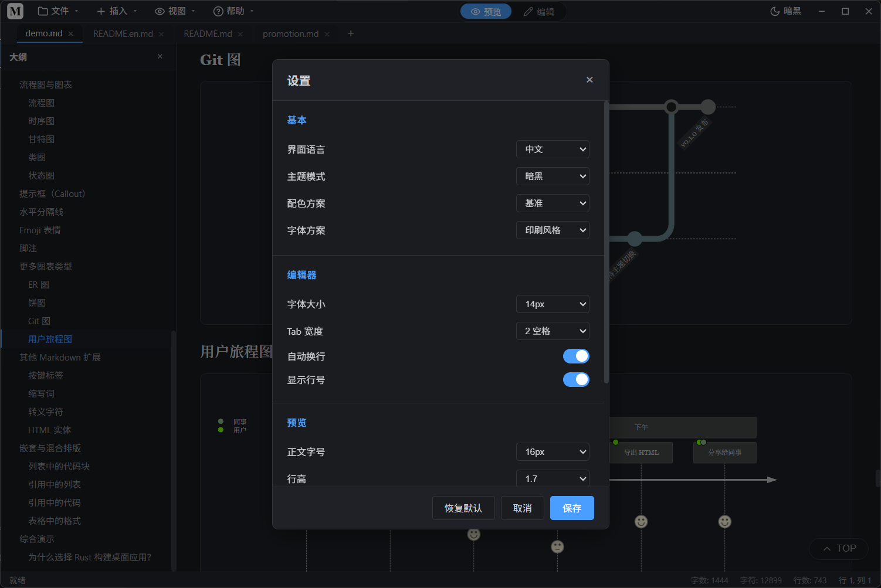The width and height of the screenshot is (881, 588).
Task: Select 流程图与图表 in outline
Action: [x=46, y=84]
